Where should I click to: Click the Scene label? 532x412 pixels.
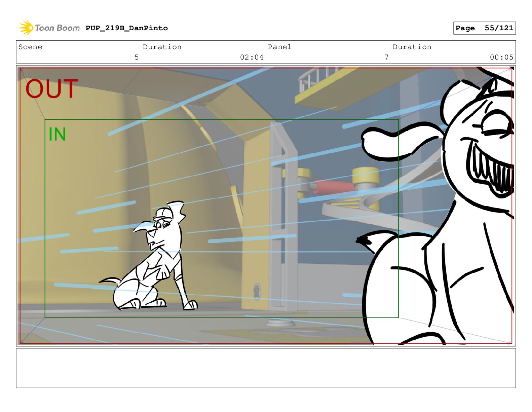pyautogui.click(x=30, y=47)
